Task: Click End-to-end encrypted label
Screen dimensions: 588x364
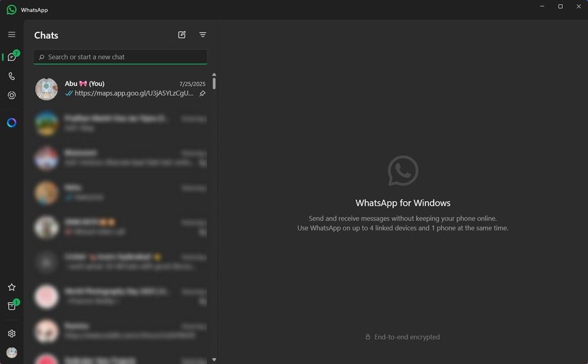Action: tap(407, 337)
